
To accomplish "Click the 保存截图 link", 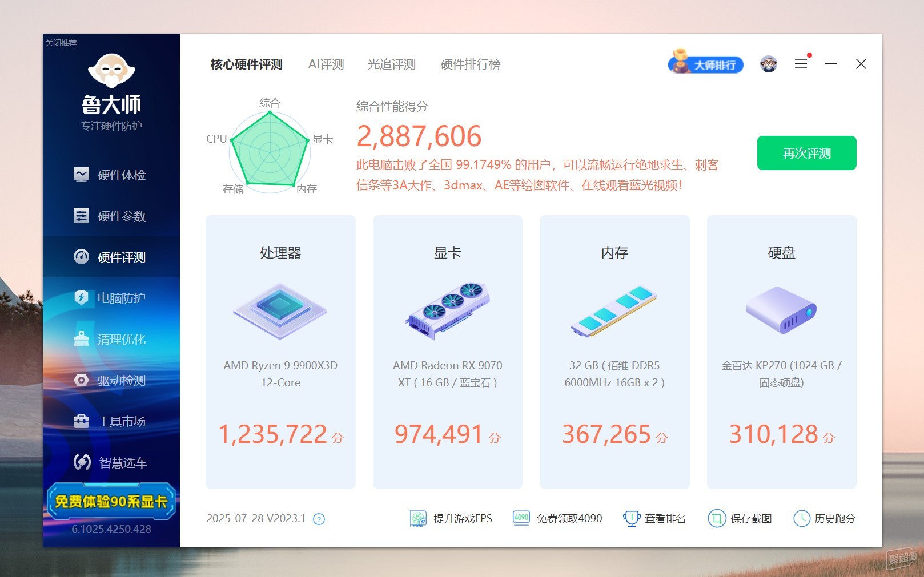I will click(751, 518).
